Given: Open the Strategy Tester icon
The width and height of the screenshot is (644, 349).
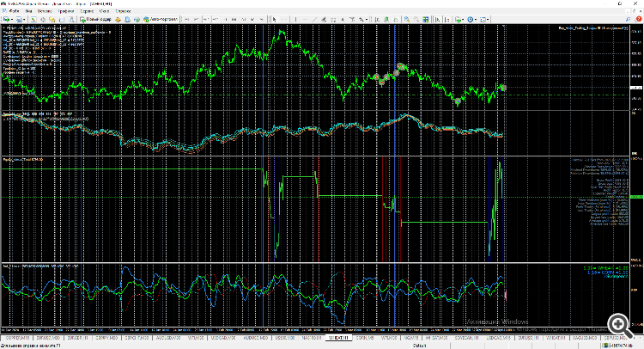Looking at the screenshot, I should (x=71, y=19).
